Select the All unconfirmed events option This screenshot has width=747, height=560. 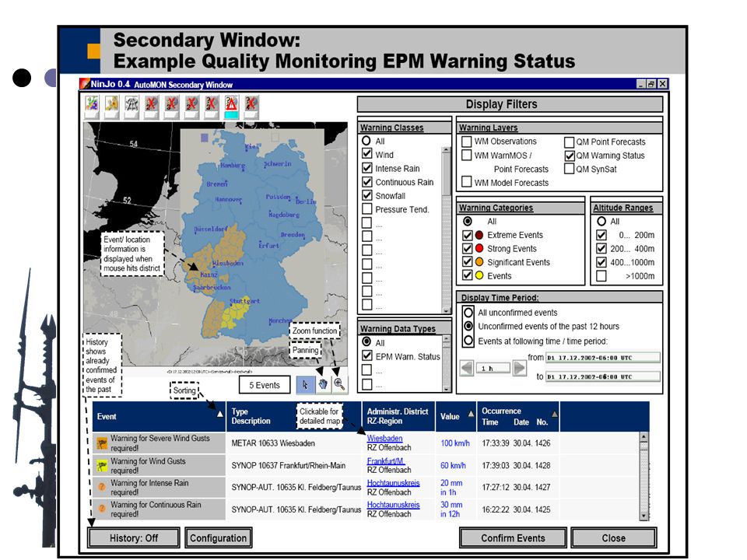click(x=468, y=313)
